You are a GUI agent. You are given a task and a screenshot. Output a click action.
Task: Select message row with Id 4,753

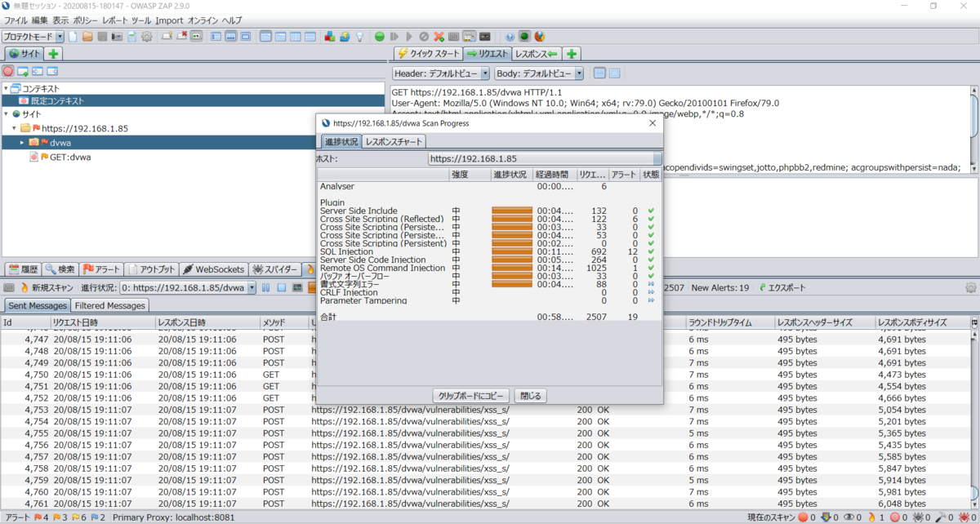pos(485,410)
